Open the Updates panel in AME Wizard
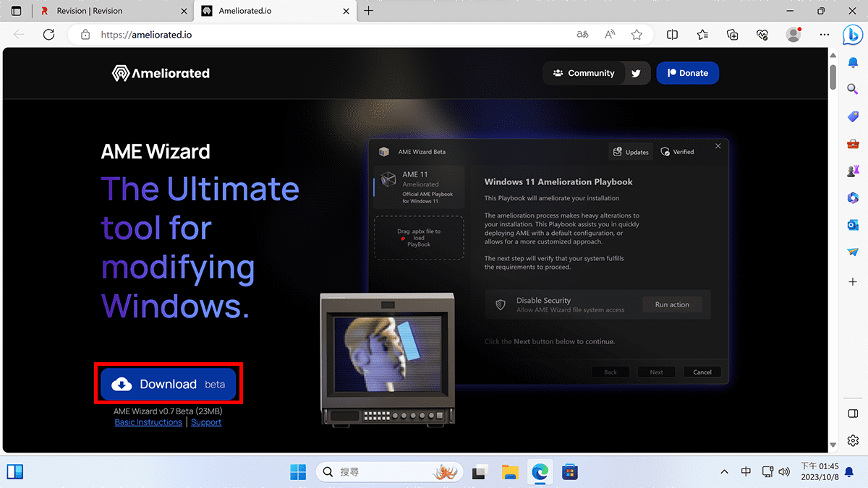This screenshot has height=488, width=868. [x=630, y=152]
